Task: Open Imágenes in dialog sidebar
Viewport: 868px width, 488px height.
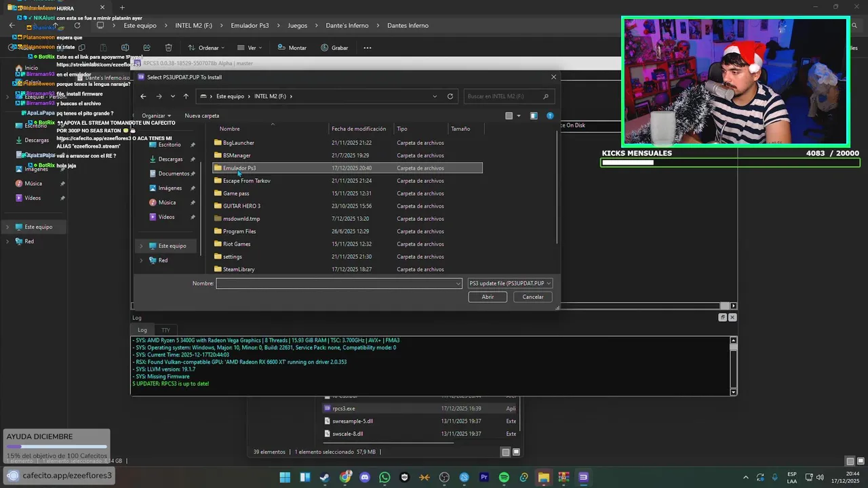Action: (x=170, y=188)
